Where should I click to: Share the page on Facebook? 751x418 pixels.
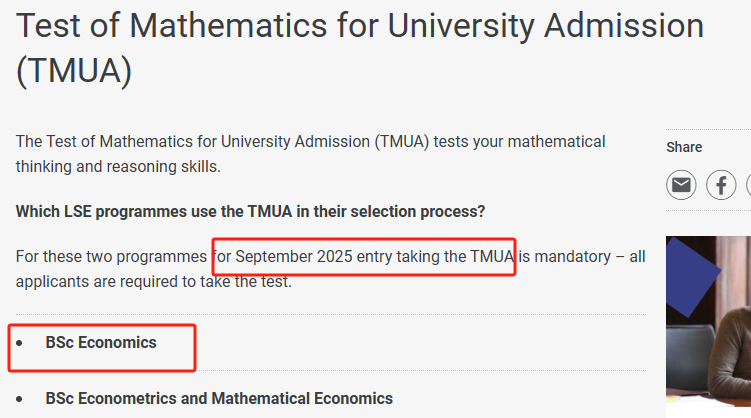coord(721,185)
